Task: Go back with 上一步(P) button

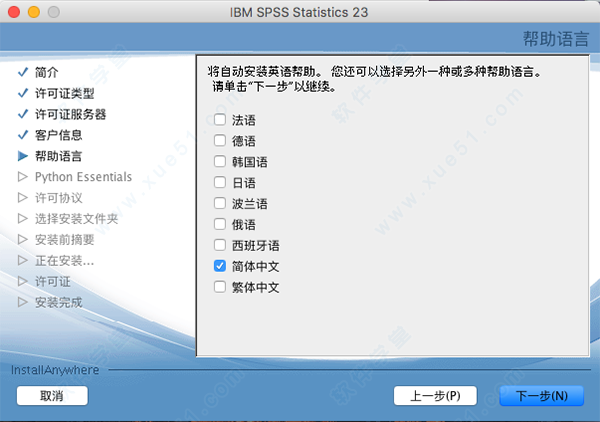Action: point(435,396)
